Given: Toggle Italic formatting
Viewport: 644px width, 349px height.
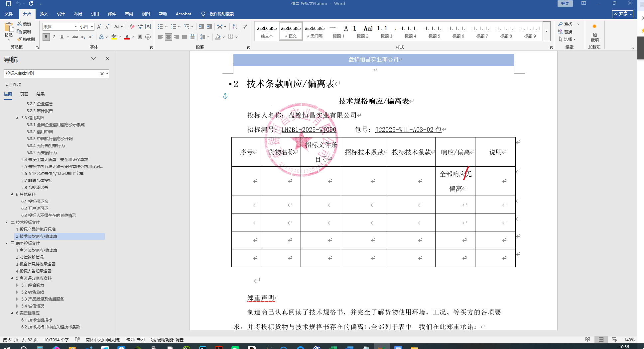Looking at the screenshot, I should tap(54, 37).
